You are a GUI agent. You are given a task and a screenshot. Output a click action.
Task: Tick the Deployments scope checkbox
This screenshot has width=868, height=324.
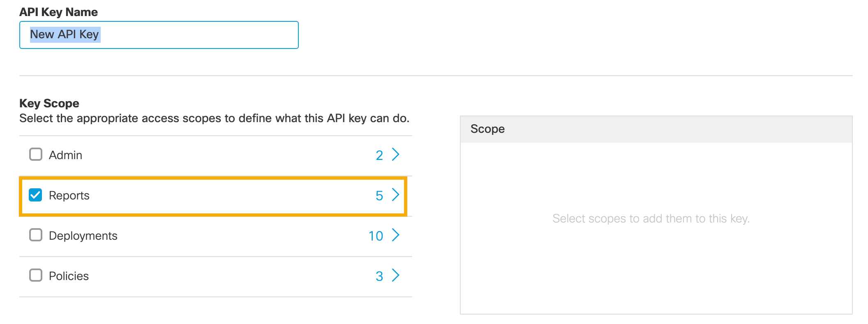point(36,235)
